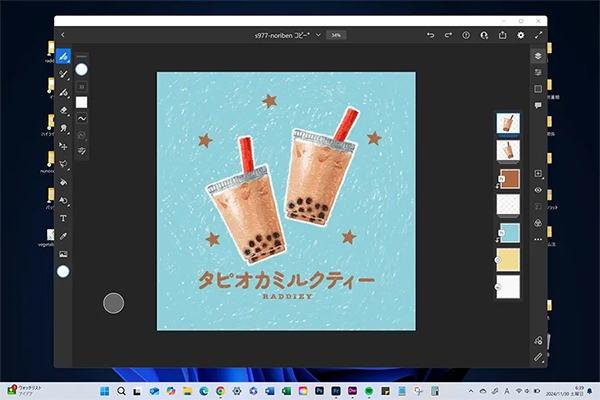Show hidden system tray icons
This screenshot has width=600, height=400.
(471, 391)
